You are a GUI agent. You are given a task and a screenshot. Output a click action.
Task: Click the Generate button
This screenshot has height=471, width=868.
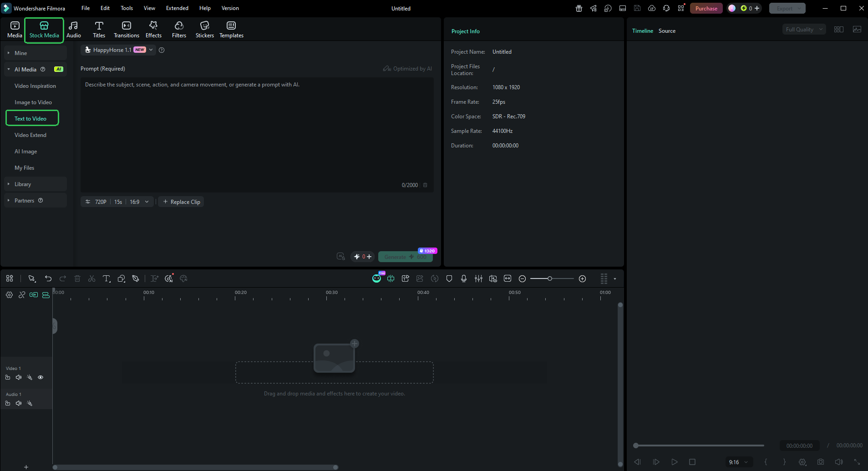click(406, 257)
